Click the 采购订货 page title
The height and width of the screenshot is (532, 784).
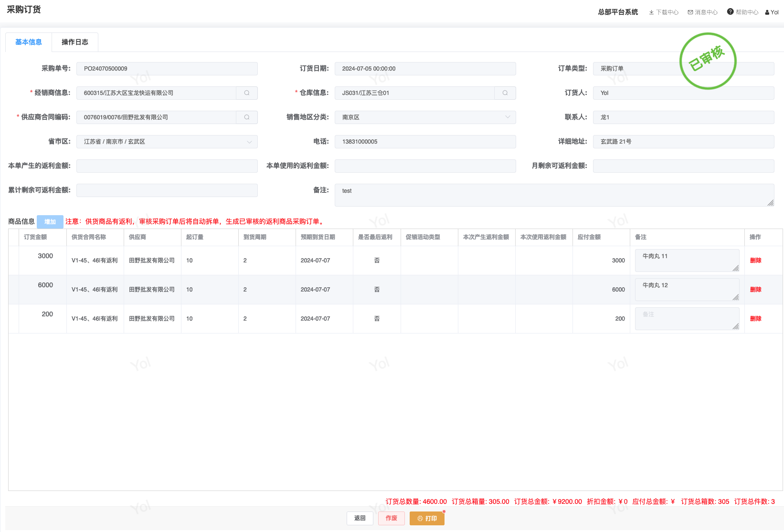tap(24, 10)
